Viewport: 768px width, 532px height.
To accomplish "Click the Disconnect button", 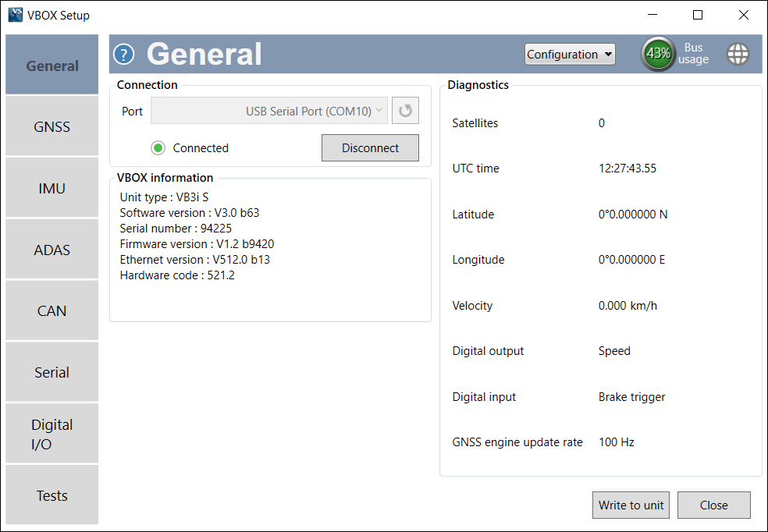I will pyautogui.click(x=370, y=147).
